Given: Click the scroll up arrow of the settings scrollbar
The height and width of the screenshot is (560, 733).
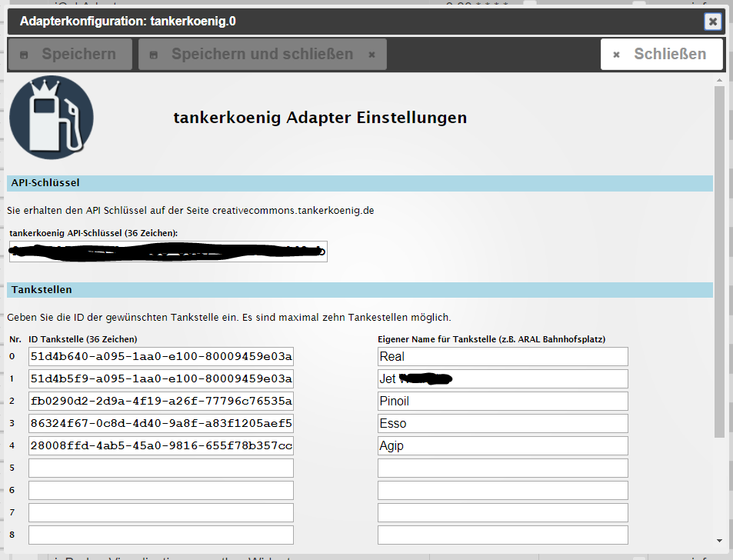Looking at the screenshot, I should (719, 81).
